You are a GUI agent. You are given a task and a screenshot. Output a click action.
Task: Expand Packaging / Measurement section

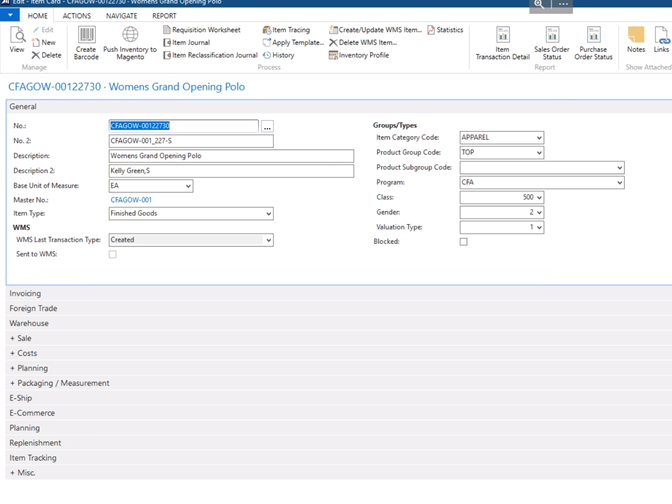tap(339, 384)
